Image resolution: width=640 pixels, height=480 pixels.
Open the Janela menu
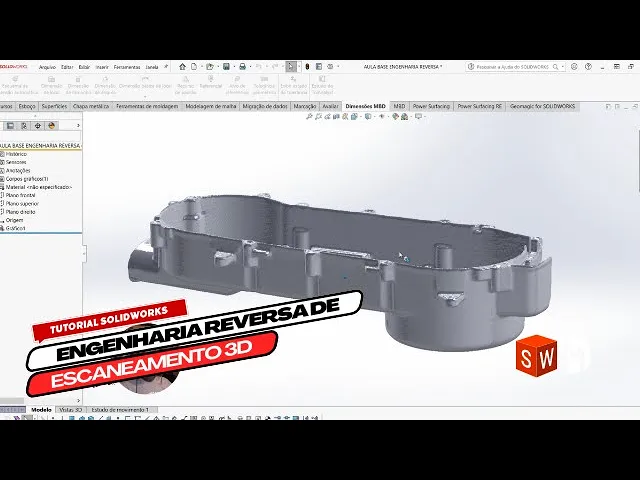click(x=152, y=67)
